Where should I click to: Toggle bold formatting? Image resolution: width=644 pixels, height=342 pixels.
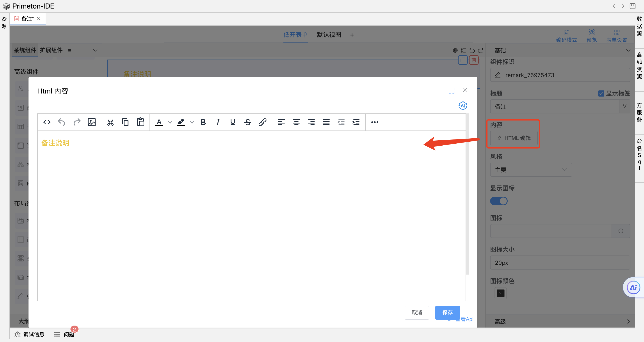203,122
